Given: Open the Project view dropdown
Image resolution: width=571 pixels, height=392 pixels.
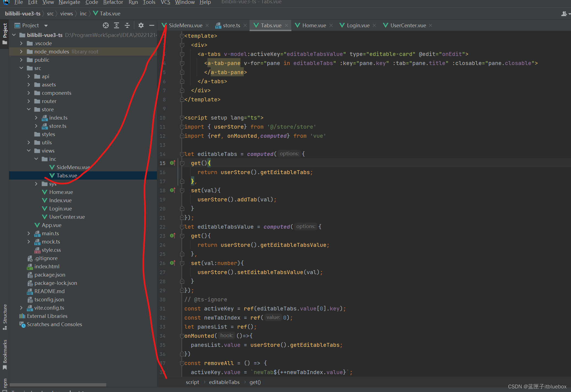Looking at the screenshot, I should pos(46,26).
